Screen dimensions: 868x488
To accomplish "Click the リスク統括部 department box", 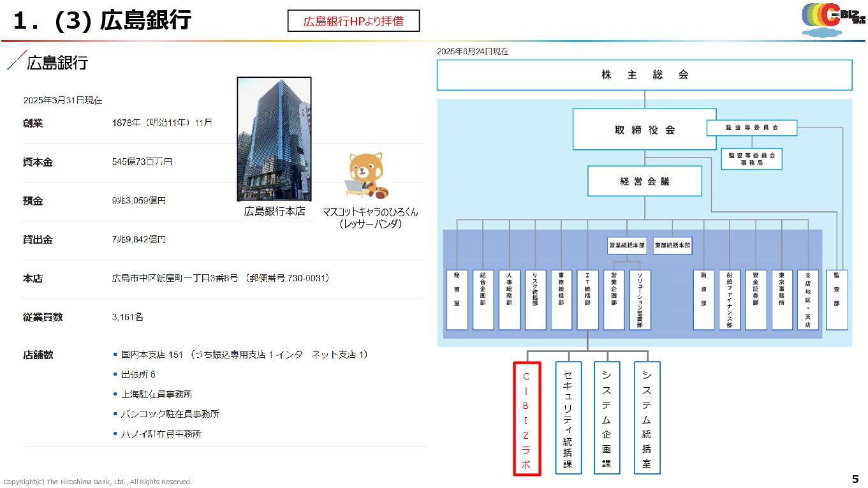I will coord(535,300).
